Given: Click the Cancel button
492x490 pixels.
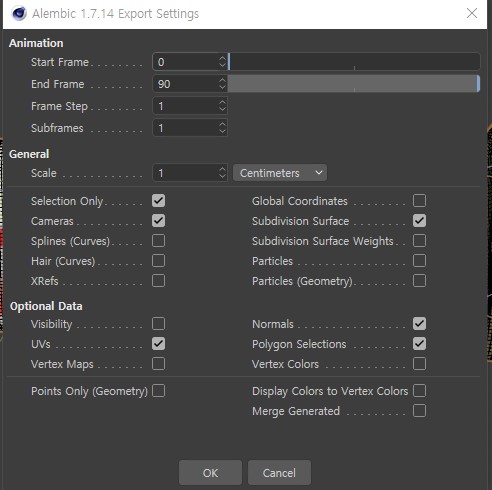Looking at the screenshot, I should point(279,473).
